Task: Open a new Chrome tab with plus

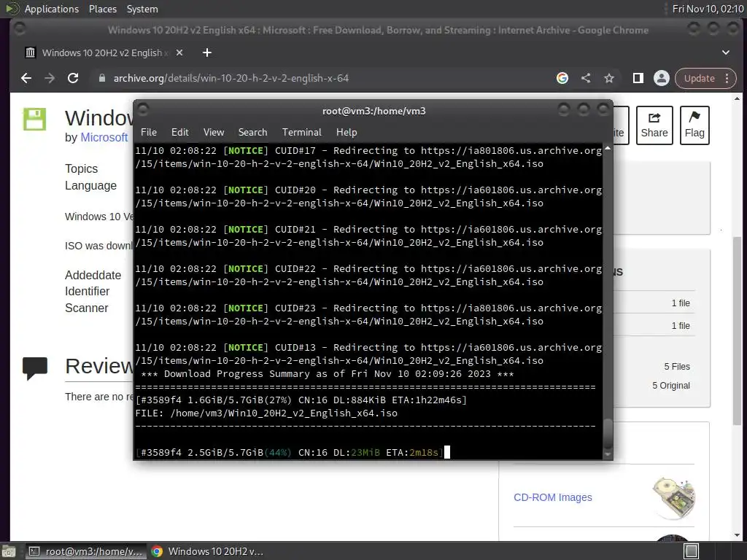Action: click(x=206, y=52)
